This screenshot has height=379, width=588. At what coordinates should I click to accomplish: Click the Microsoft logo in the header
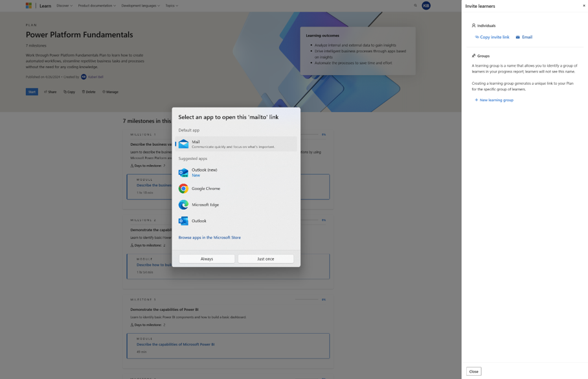coord(28,5)
